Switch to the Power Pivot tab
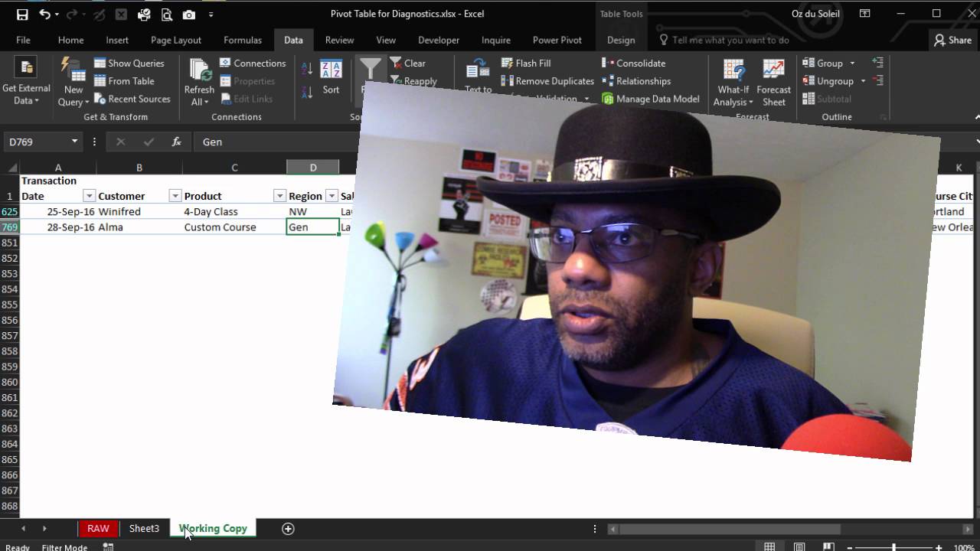 pyautogui.click(x=557, y=40)
